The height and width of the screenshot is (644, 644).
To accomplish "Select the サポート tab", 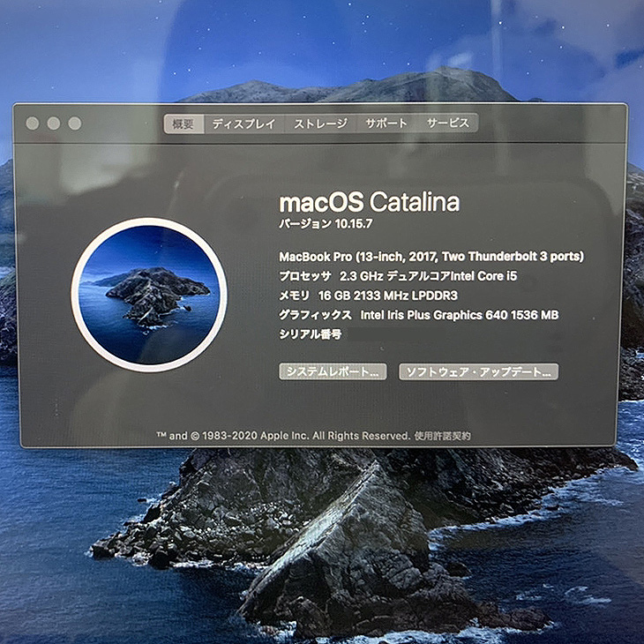I will tap(386, 124).
